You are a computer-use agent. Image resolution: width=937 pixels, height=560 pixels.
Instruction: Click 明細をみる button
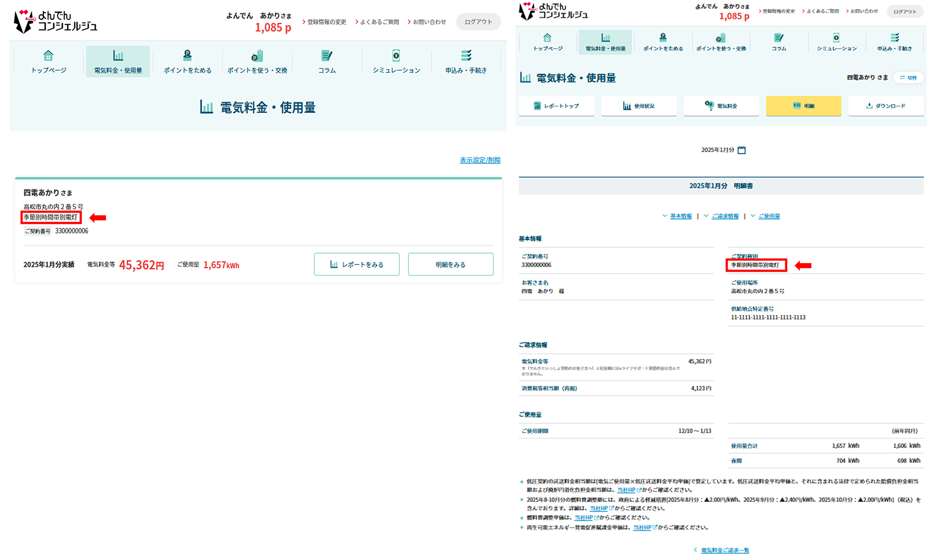pyautogui.click(x=450, y=264)
